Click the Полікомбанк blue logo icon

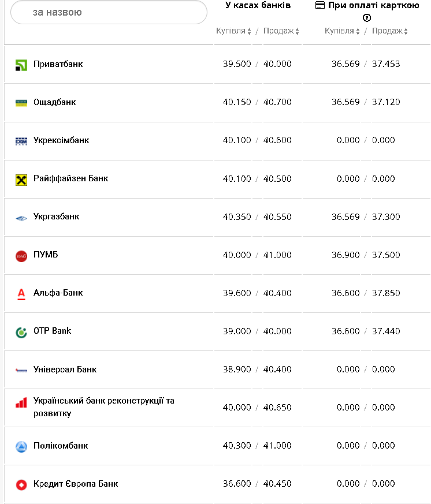(21, 446)
